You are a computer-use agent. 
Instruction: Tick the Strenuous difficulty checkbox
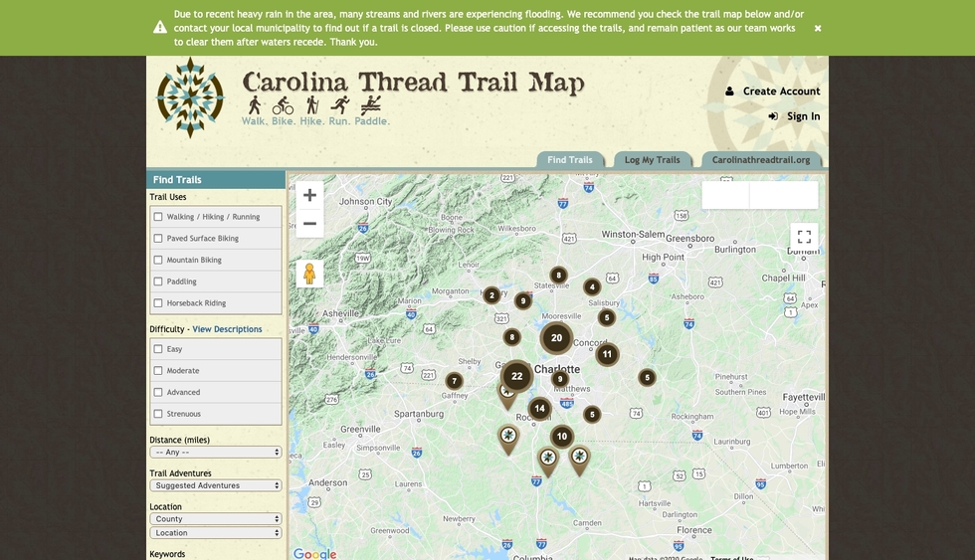pos(158,414)
